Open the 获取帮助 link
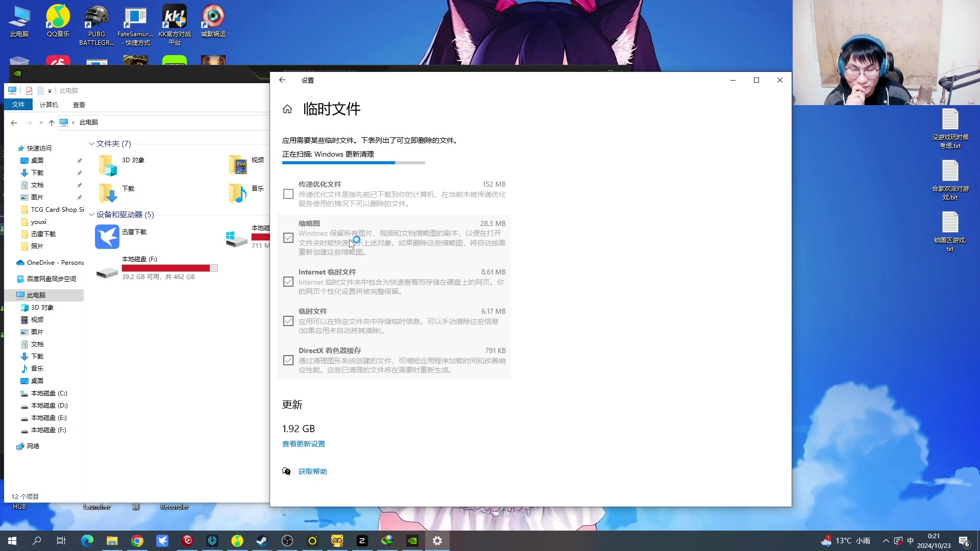980x551 pixels. [313, 471]
